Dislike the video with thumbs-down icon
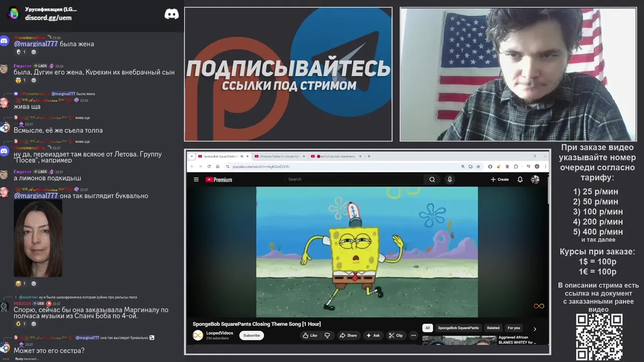The width and height of the screenshot is (644, 362). click(327, 335)
